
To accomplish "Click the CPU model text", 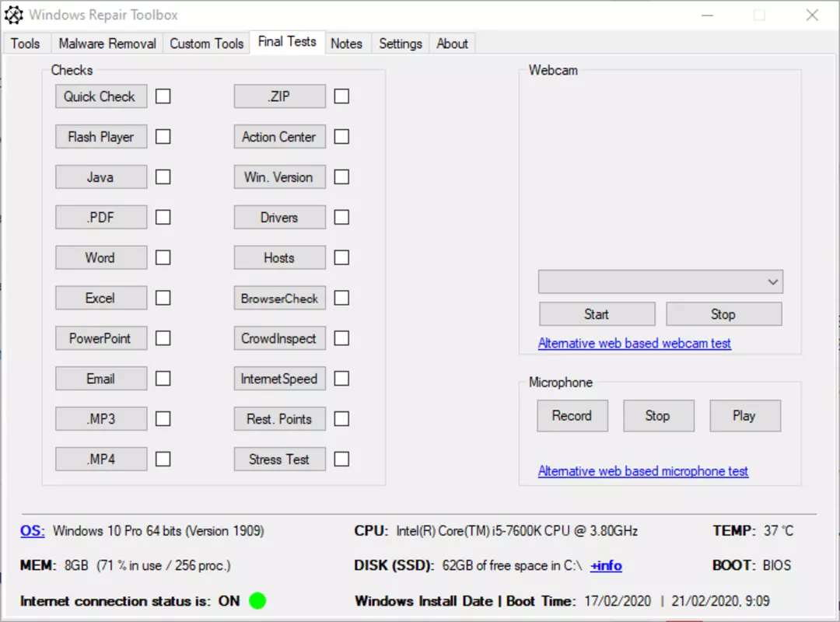I will (x=517, y=531).
